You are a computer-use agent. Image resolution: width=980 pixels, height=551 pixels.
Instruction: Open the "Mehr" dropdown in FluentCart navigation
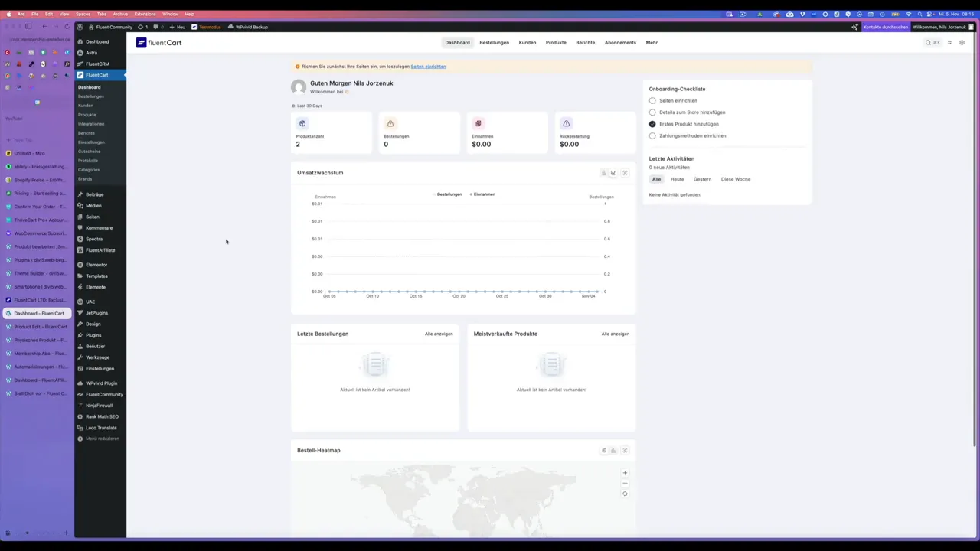652,42
